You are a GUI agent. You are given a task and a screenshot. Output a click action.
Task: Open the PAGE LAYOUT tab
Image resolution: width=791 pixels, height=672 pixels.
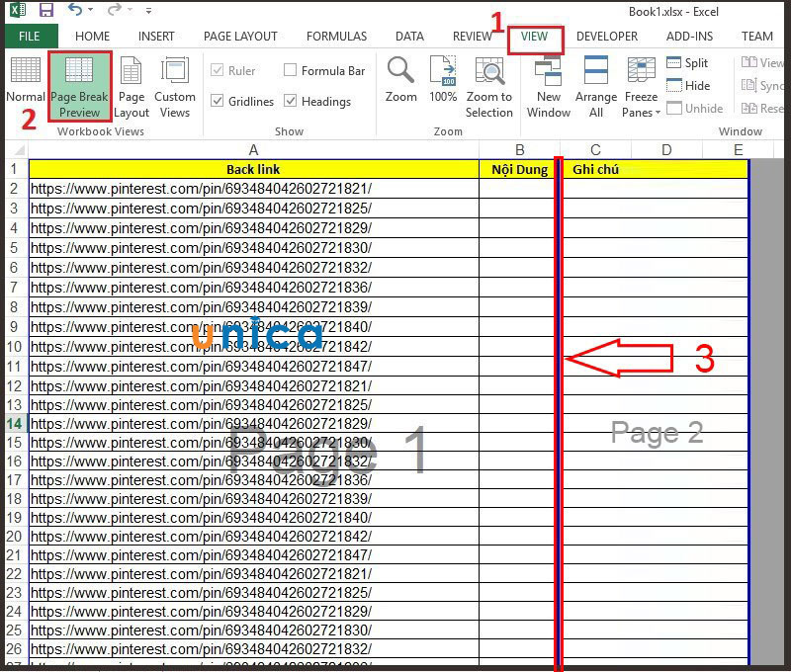240,37
